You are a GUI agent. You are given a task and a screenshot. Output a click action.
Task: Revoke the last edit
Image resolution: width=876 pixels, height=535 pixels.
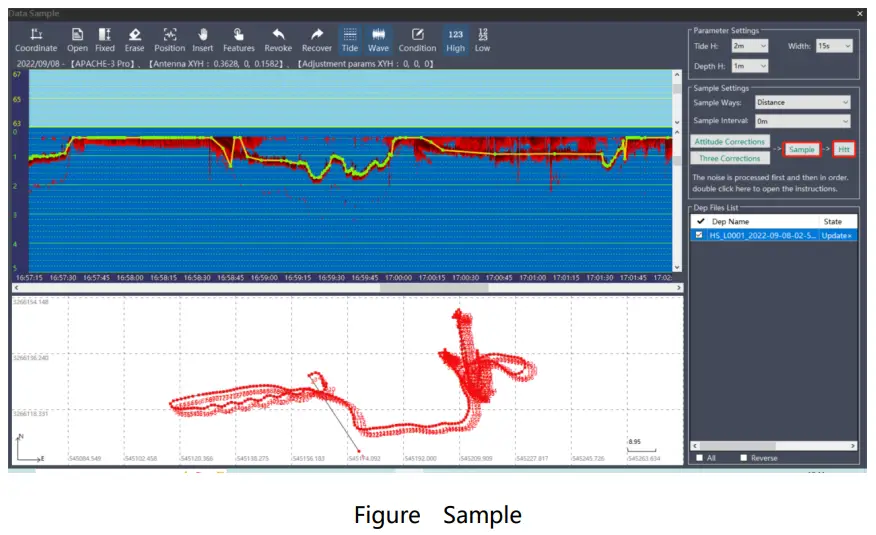278,40
